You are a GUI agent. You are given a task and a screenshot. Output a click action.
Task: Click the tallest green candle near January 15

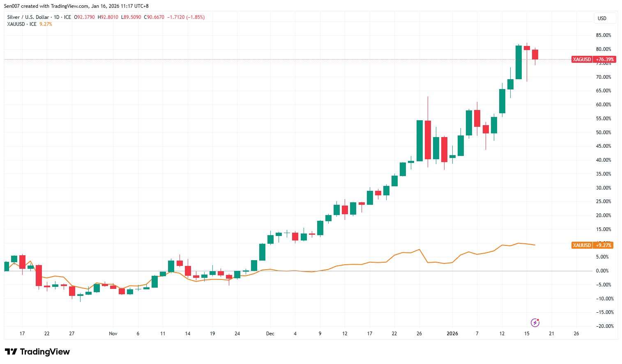click(518, 62)
